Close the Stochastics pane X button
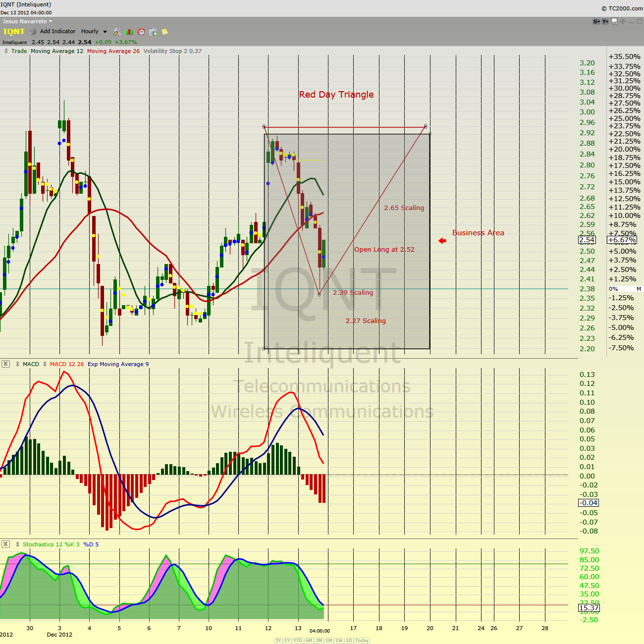Screen dimensions: 644x644 click(x=5, y=544)
